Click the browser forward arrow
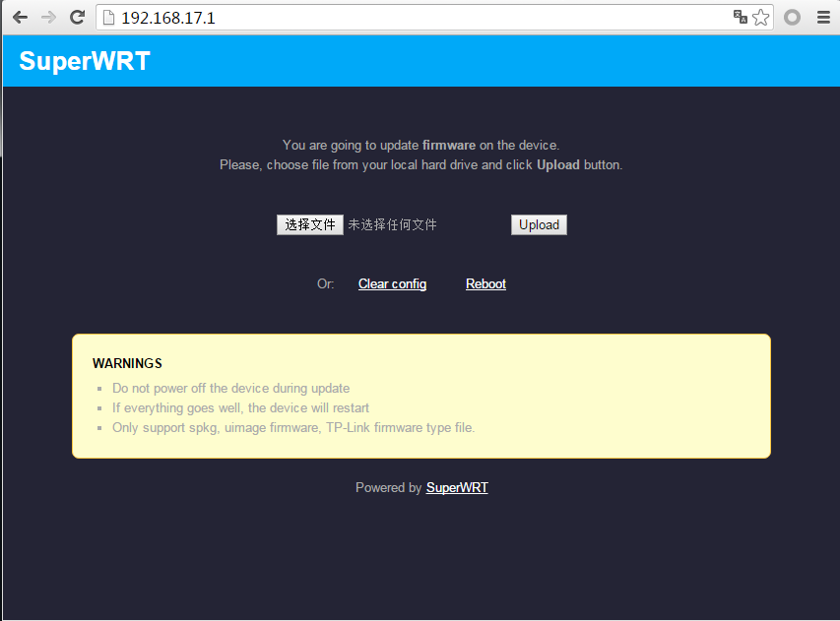 pos(49,18)
